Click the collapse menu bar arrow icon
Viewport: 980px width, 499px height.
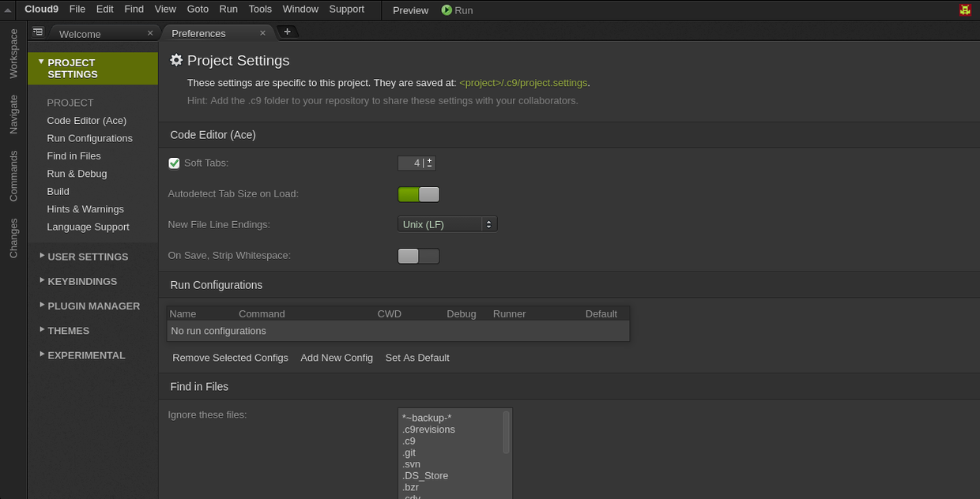(8, 10)
